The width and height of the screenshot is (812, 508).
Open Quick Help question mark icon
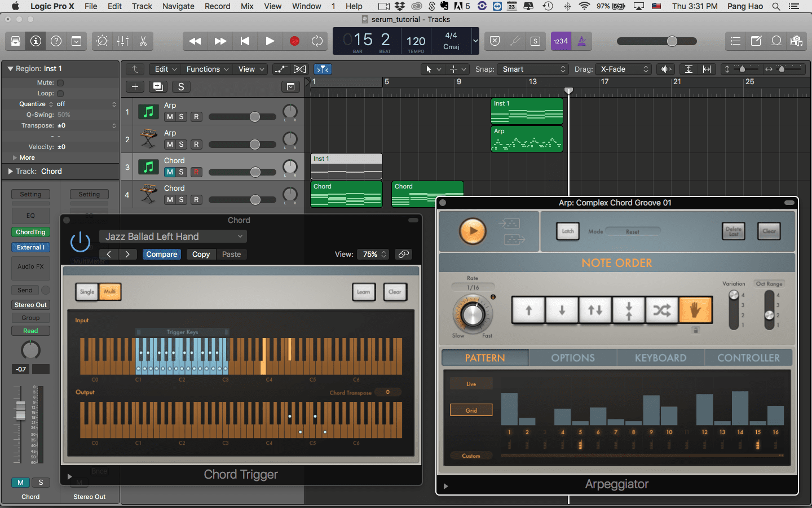coord(56,41)
